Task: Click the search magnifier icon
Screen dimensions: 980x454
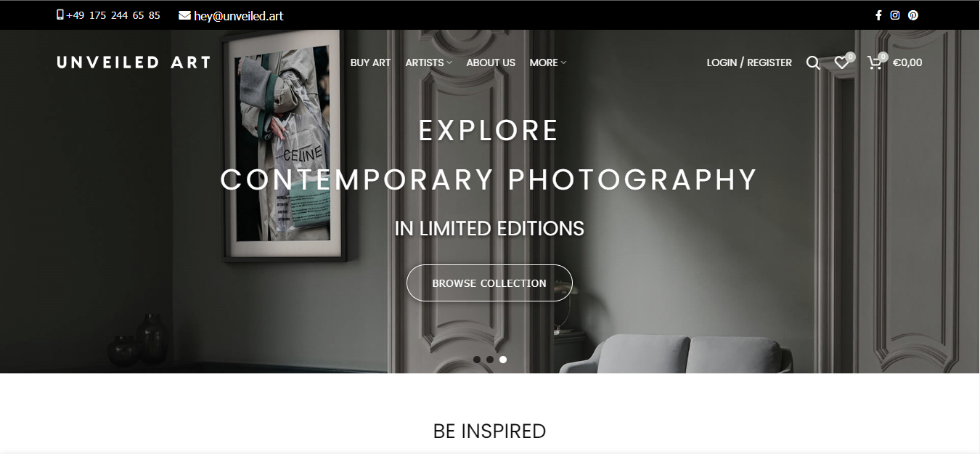Action: 813,63
